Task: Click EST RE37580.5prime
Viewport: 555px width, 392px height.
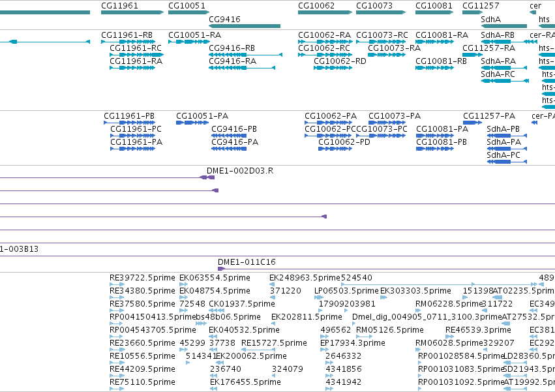Action: click(x=117, y=310)
